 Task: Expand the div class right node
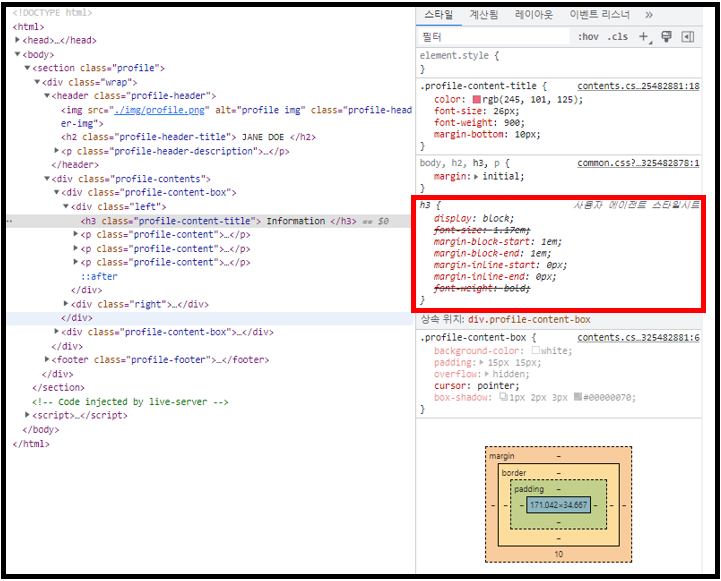66,303
